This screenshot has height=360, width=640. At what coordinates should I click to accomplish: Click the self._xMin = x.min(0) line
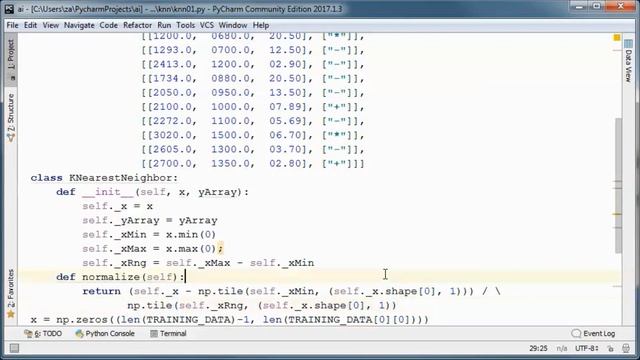149,235
